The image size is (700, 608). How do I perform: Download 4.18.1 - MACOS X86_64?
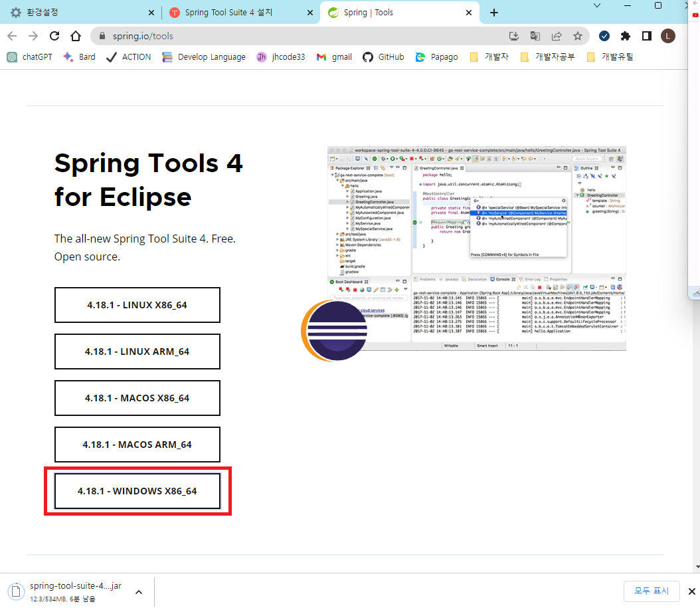tap(137, 398)
